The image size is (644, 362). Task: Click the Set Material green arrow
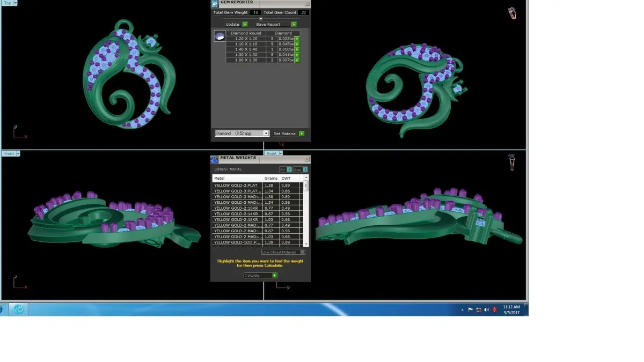302,134
